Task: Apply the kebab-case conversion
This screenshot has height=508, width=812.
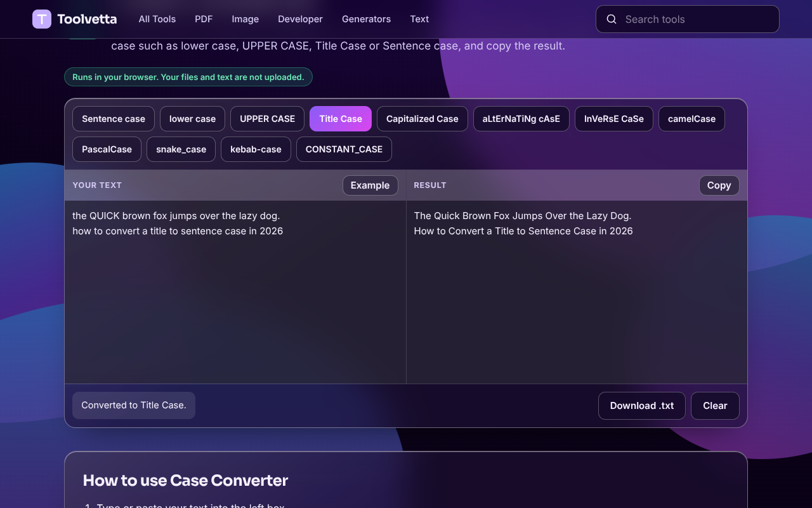Action: (x=256, y=149)
